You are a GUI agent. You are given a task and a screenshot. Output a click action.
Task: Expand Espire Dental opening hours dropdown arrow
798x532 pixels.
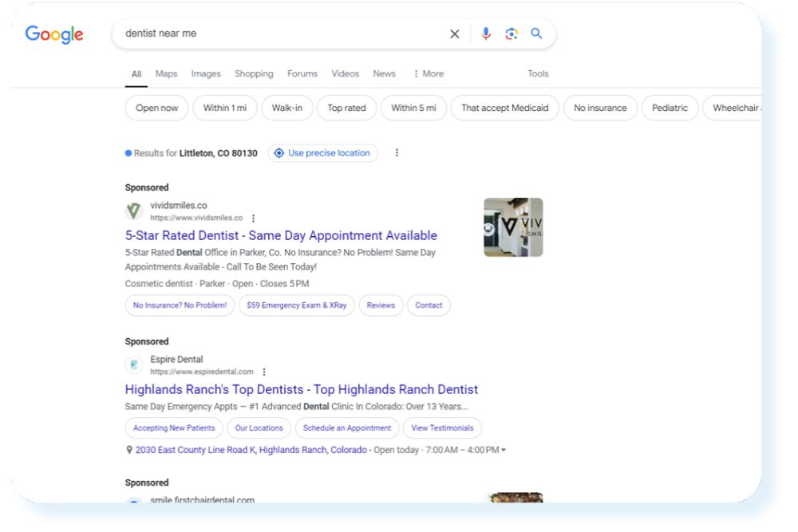[x=504, y=450]
